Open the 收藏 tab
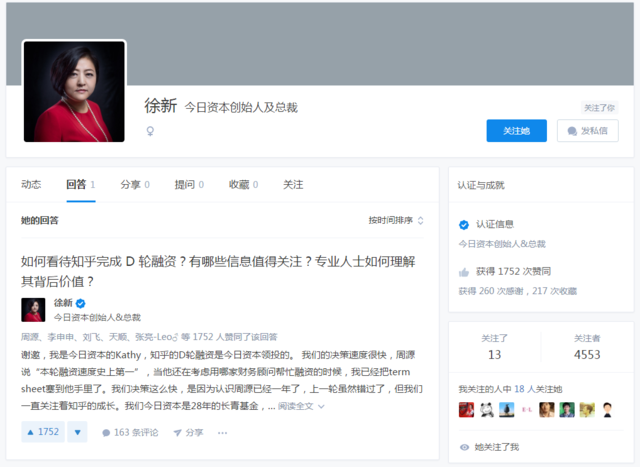640x467 pixels. pos(243,184)
